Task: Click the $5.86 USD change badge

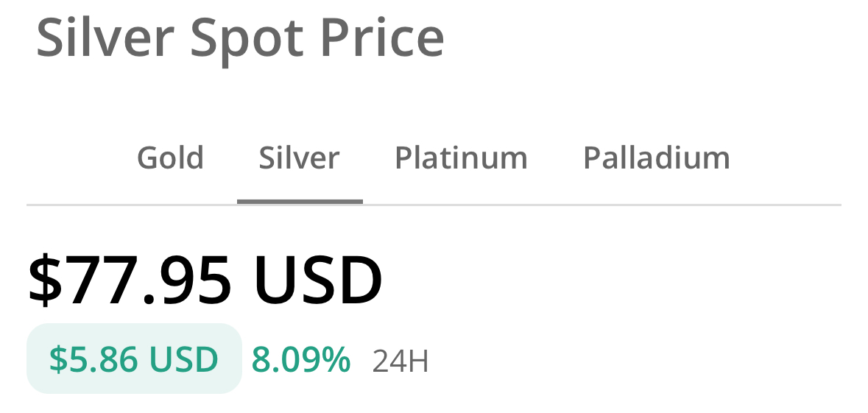Action: pos(134,359)
